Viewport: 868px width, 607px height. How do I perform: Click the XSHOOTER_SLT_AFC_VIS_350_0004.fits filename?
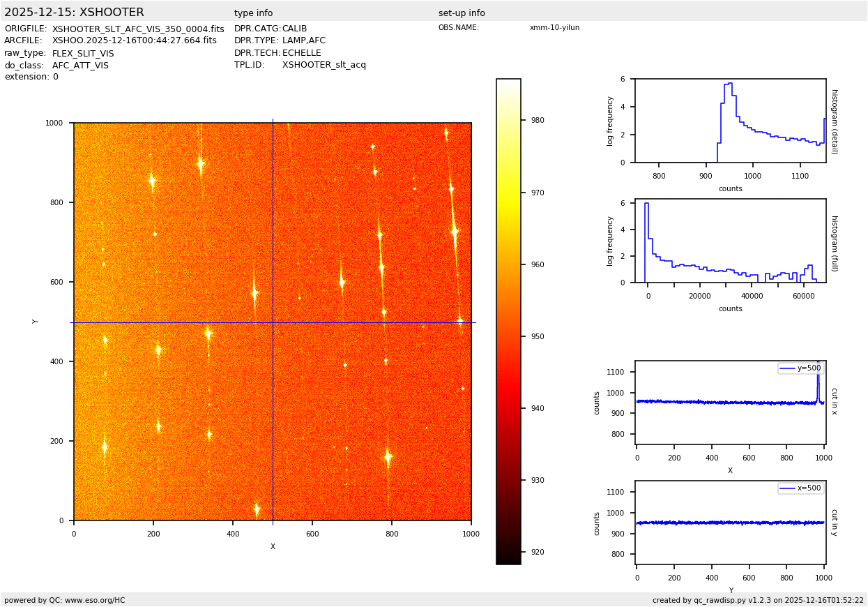coord(138,29)
